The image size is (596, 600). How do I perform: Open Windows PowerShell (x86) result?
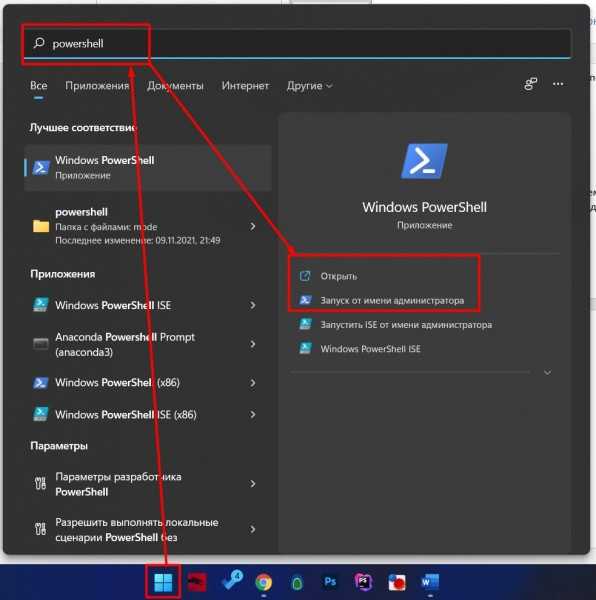pyautogui.click(x=148, y=383)
